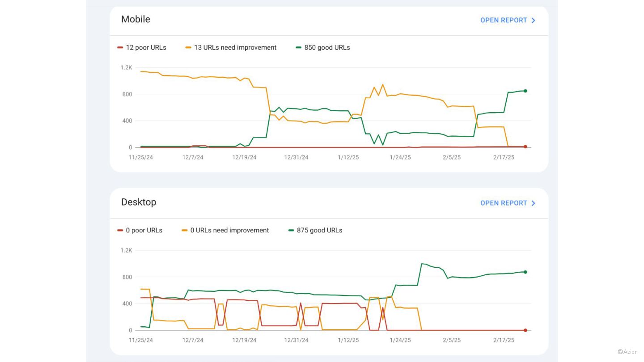
Task: Click the chevron arrow beside Mobile Open Report
Action: [x=533, y=20]
